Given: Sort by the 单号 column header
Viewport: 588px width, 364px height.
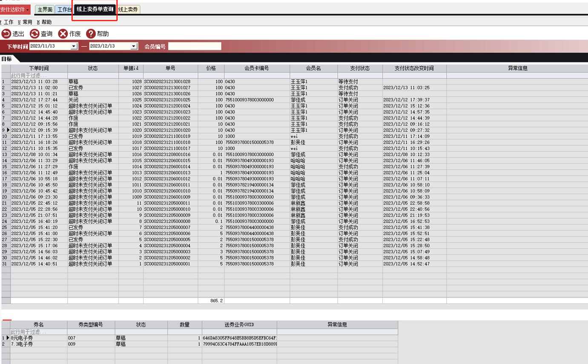Looking at the screenshot, I should click(x=170, y=68).
